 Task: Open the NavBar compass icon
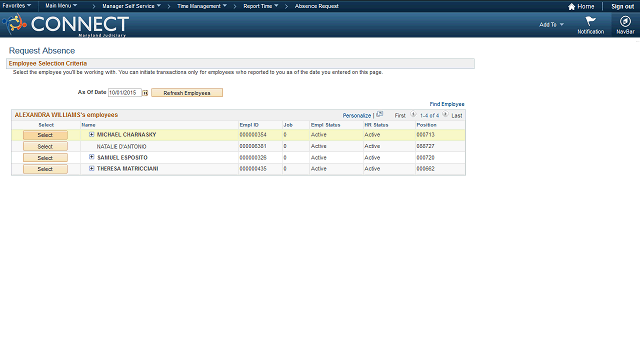click(x=625, y=21)
